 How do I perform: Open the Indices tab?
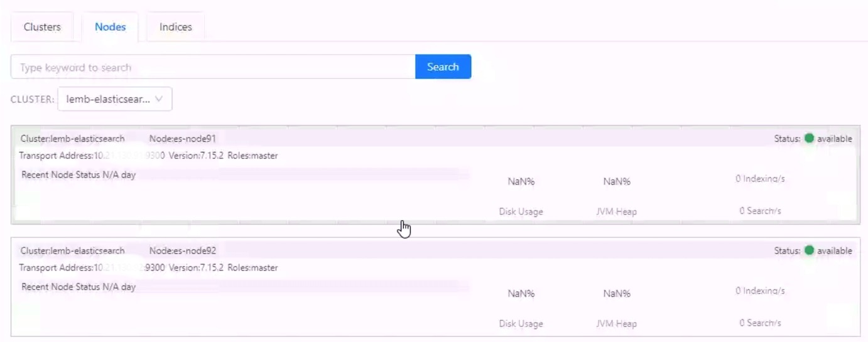coord(175,27)
